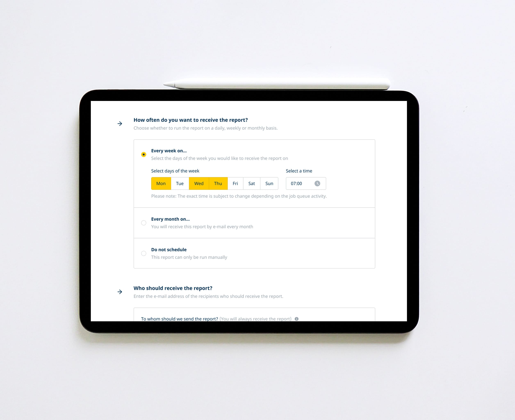Toggle Wednesday day selection button
This screenshot has height=420, width=515.
(198, 183)
